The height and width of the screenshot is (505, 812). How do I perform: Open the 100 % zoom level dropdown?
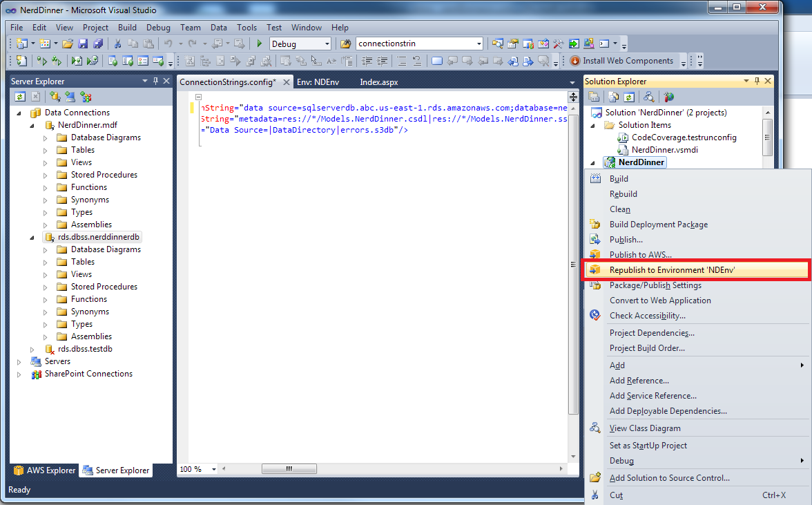(x=214, y=469)
